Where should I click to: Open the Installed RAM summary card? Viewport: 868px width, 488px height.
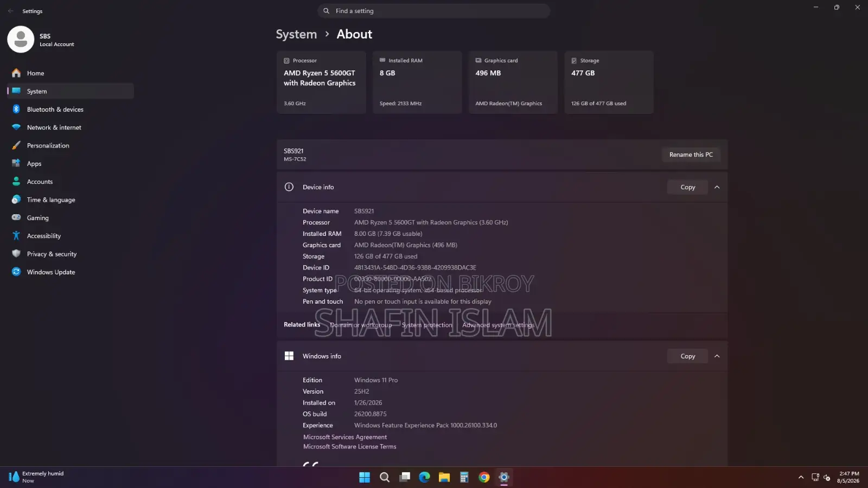(417, 82)
